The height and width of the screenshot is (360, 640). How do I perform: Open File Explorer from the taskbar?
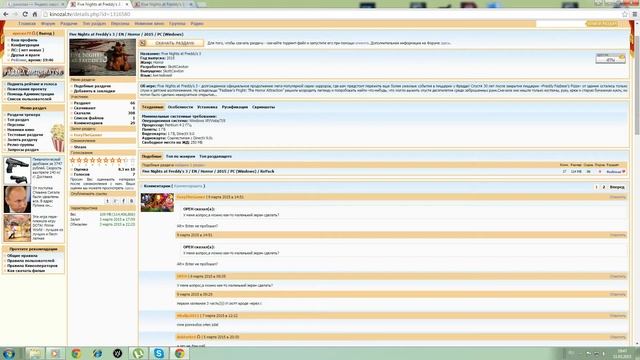click(35, 353)
